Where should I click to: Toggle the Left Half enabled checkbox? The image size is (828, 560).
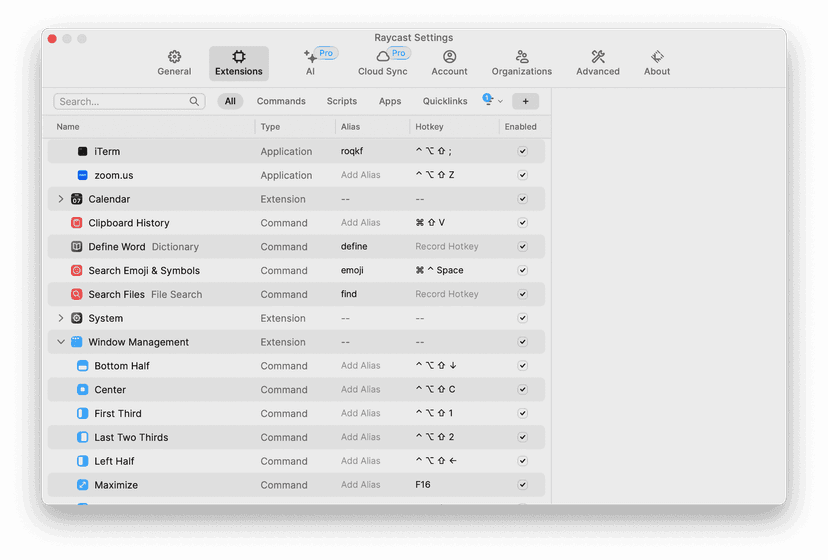tap(522, 461)
